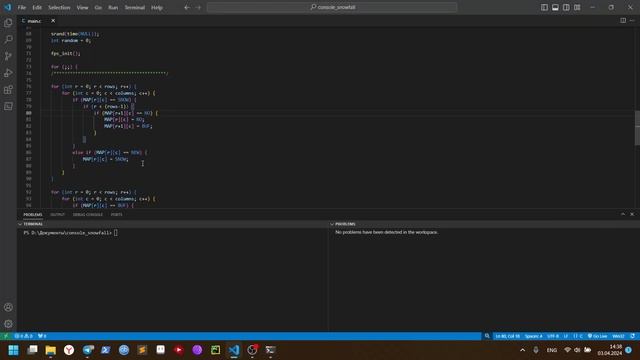Click the remote window indicator in status bar
The height and width of the screenshot is (360, 640).
coord(6,336)
